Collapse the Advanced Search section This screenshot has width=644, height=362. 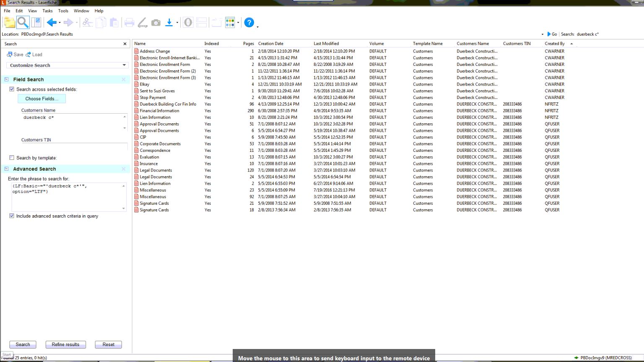coord(7,169)
